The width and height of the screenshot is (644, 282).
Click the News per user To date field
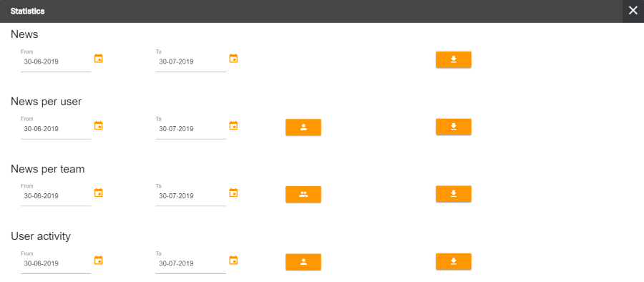(x=190, y=129)
